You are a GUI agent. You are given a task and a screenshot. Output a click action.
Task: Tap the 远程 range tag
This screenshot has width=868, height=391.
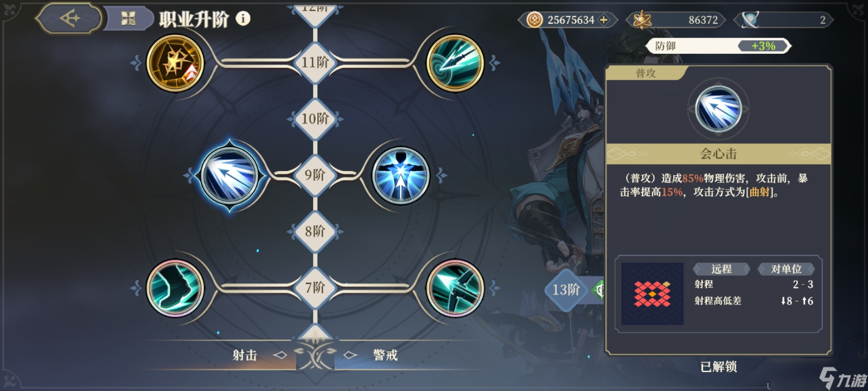(722, 269)
